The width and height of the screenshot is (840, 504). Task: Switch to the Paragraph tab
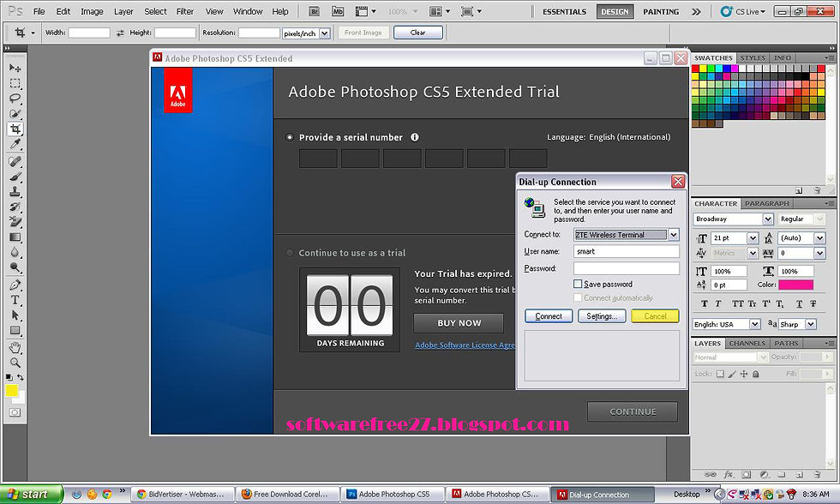(x=766, y=203)
